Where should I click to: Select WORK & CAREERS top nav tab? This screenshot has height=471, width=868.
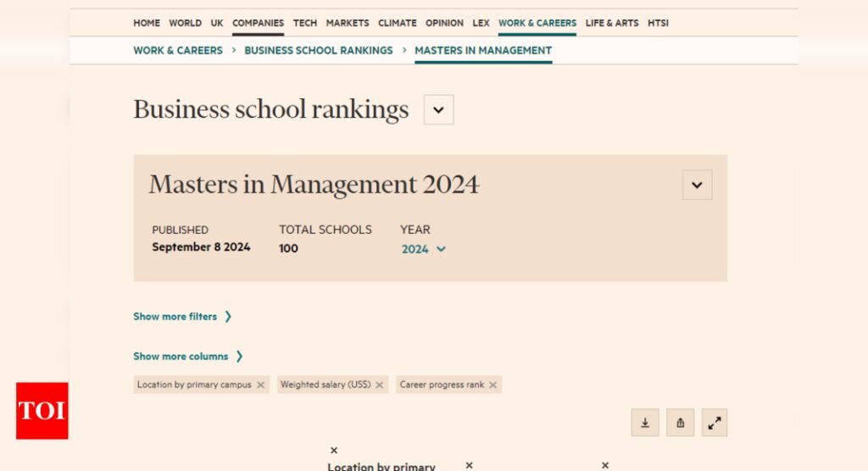(x=537, y=23)
